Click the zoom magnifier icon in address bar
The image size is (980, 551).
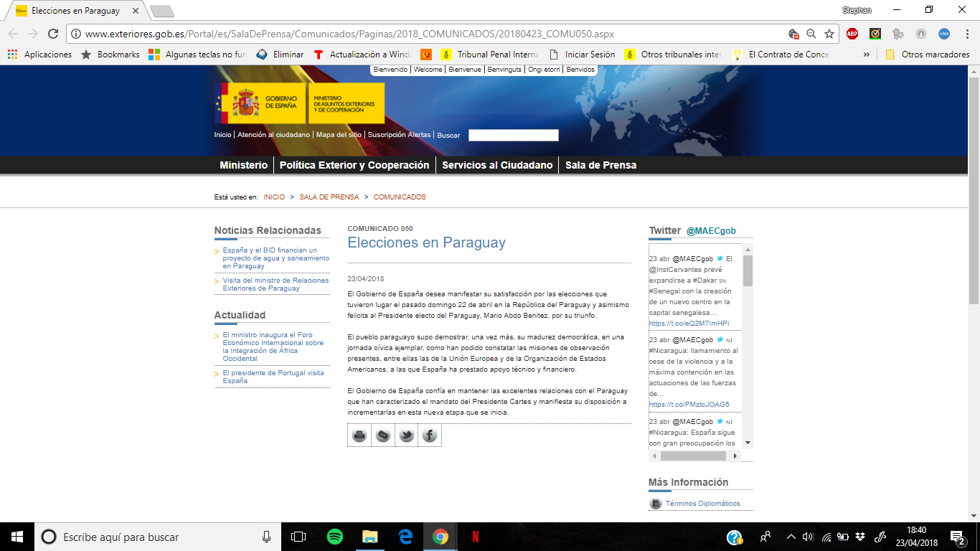[x=811, y=34]
